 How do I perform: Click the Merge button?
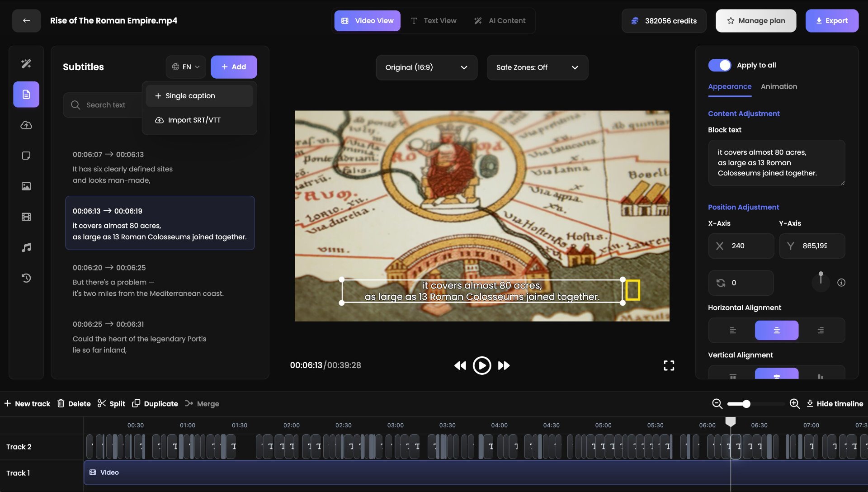pos(202,404)
